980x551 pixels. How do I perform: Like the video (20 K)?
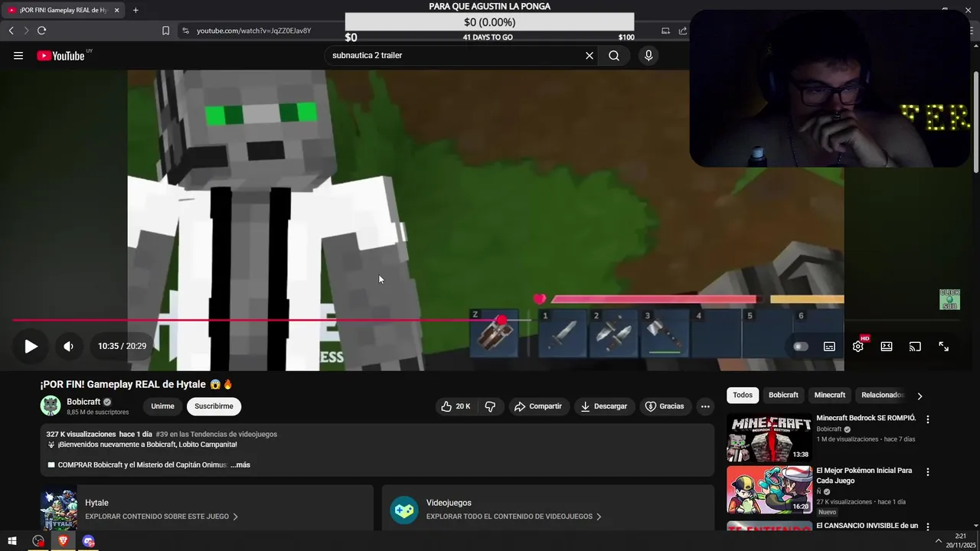456,406
